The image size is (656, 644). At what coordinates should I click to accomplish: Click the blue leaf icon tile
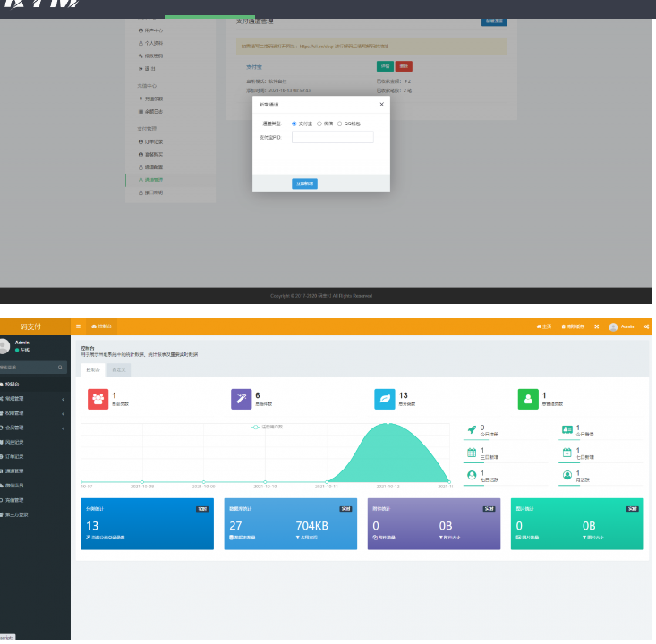pos(384,399)
